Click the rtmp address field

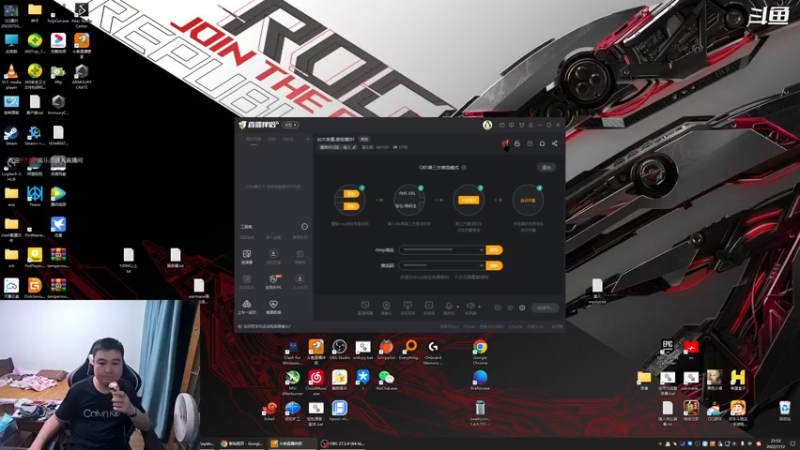tap(442, 250)
